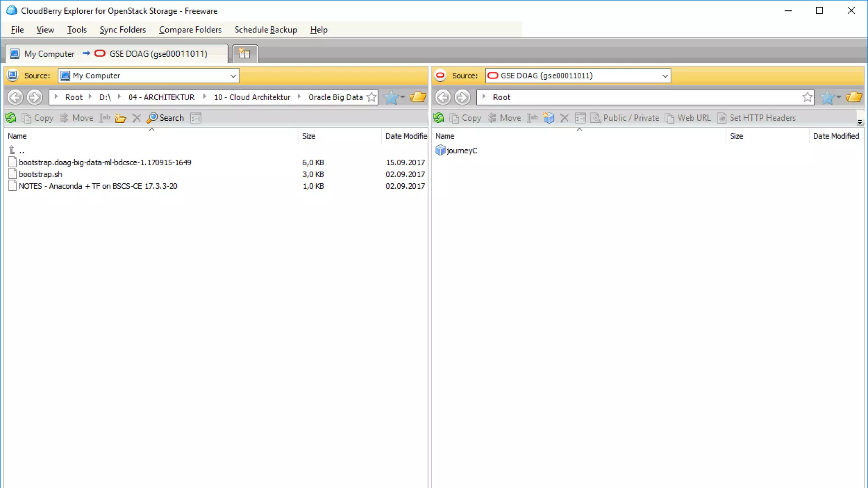Image resolution: width=868 pixels, height=488 pixels.
Task: Open the new tab button
Action: (245, 54)
